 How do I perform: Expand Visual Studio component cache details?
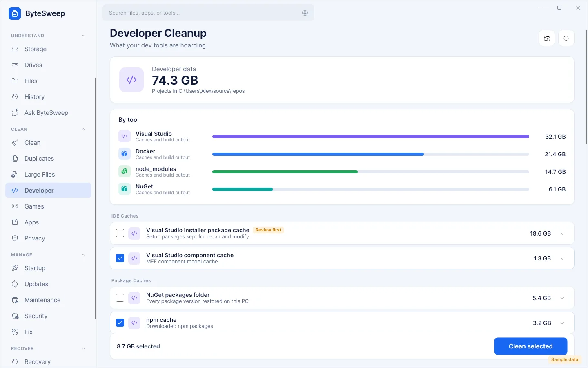coord(562,259)
